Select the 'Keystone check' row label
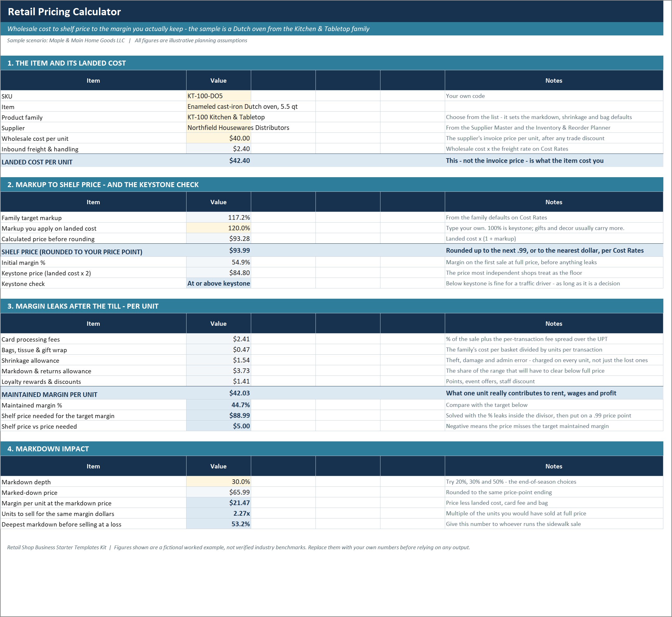The height and width of the screenshot is (617, 672). click(23, 284)
